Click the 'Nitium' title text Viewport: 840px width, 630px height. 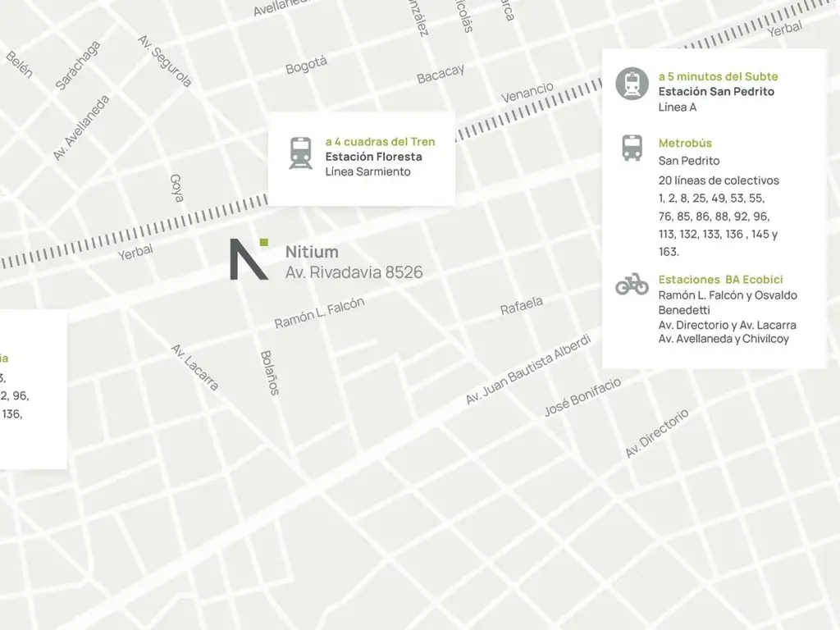[312, 252]
